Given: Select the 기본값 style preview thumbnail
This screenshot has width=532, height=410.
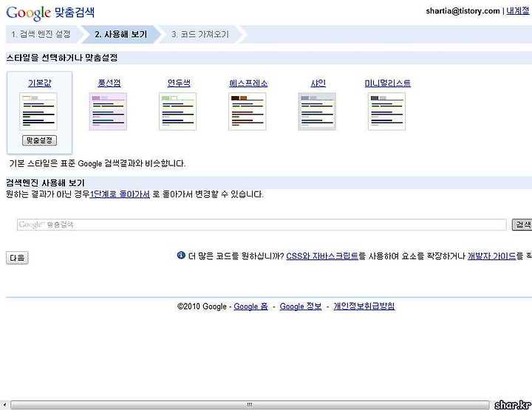Looking at the screenshot, I should pyautogui.click(x=38, y=112).
